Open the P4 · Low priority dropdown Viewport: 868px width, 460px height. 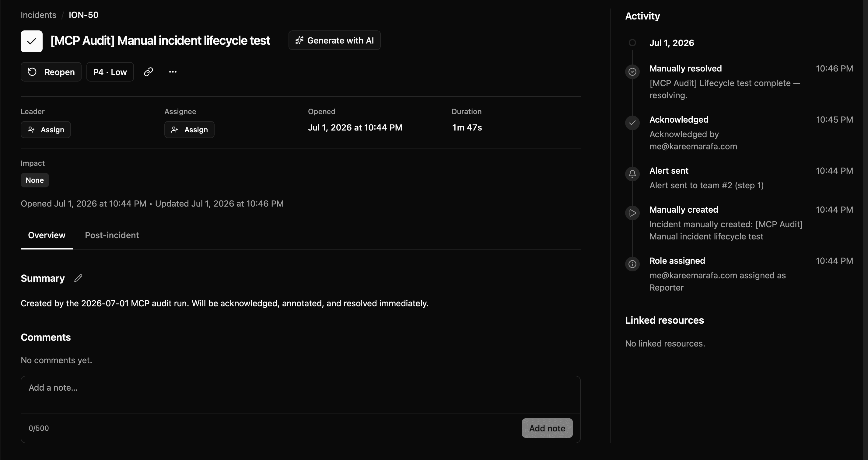(x=110, y=72)
